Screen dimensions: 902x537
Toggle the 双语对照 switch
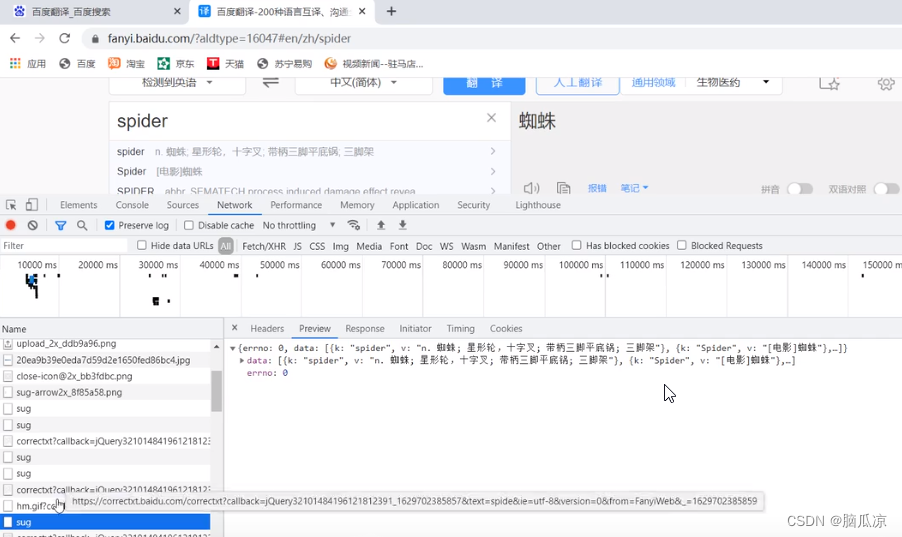pos(886,189)
